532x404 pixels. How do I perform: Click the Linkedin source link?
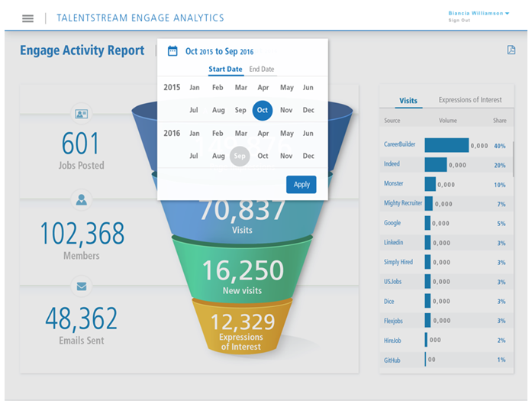click(x=393, y=242)
